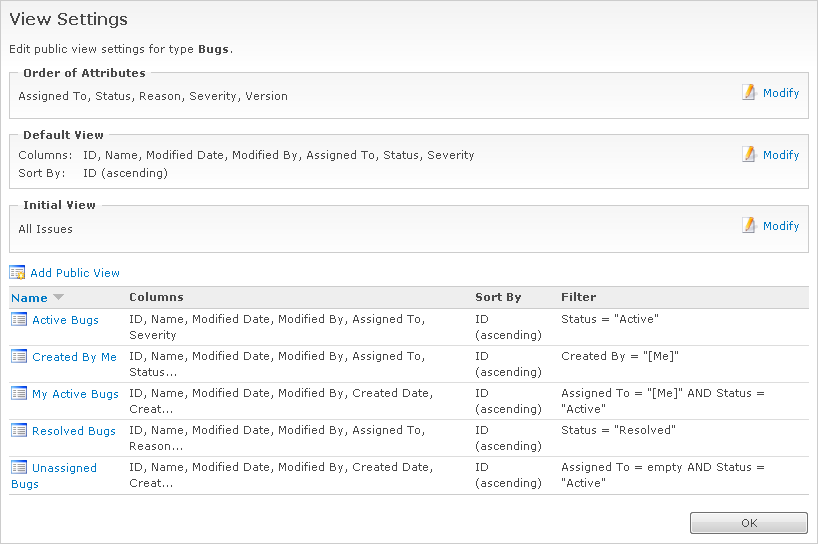Viewport: 818px width, 544px height.
Task: Select the Add Public View link
Action: tap(75, 273)
